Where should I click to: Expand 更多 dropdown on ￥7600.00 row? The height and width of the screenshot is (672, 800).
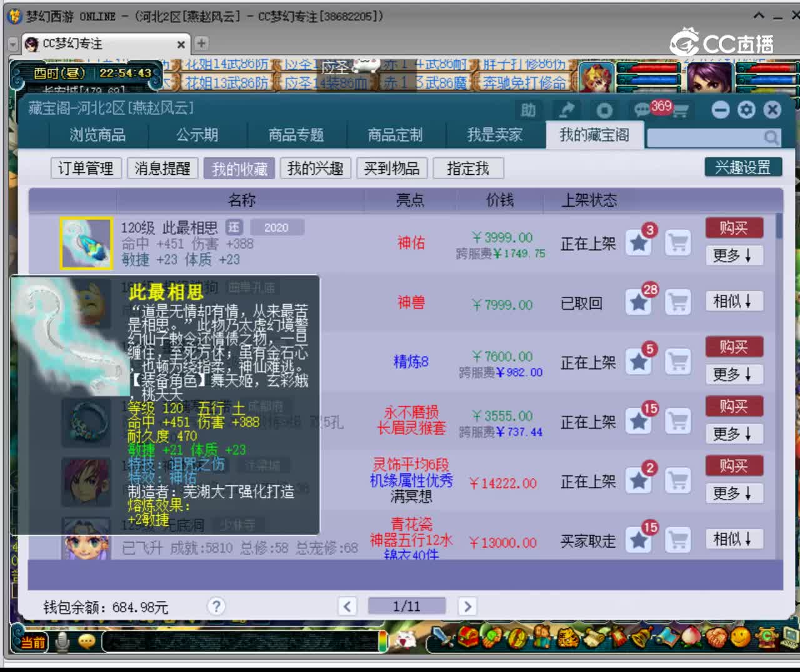[x=734, y=374]
